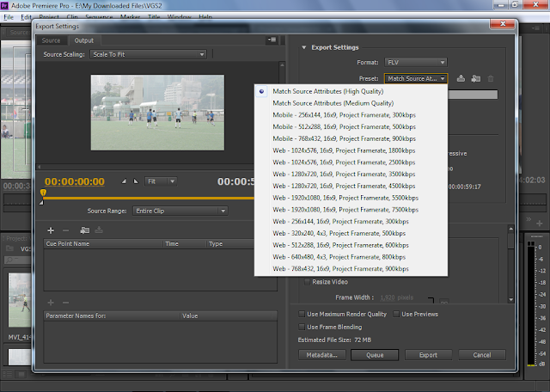
Task: Choose Web 640x480 4x3 800kbps preset
Action: coord(351,257)
